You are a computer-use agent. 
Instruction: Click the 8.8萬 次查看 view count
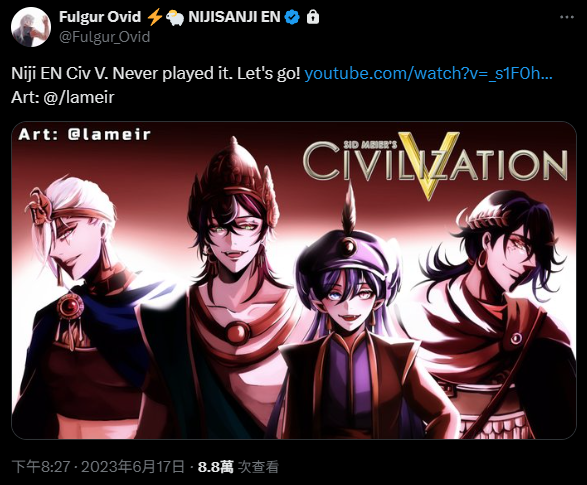(x=238, y=467)
